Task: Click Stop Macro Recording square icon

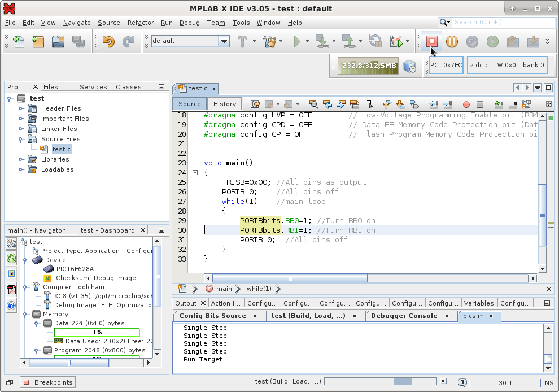Action: click(x=480, y=104)
